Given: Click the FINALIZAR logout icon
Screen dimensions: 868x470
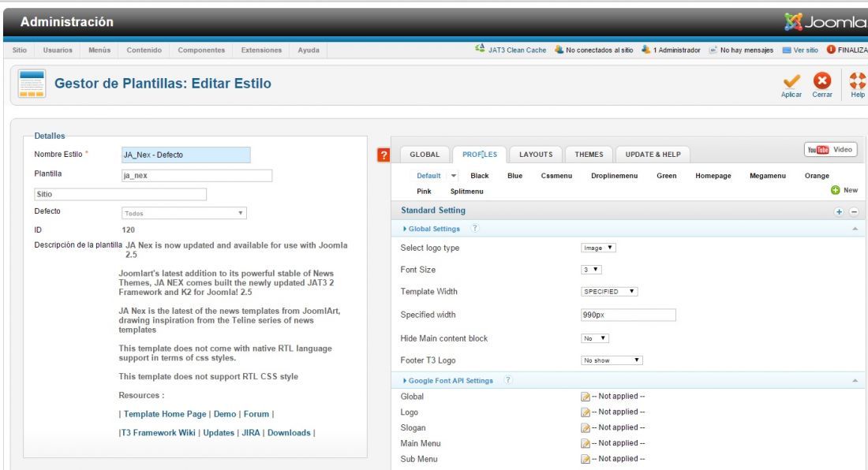Looking at the screenshot, I should [831, 49].
